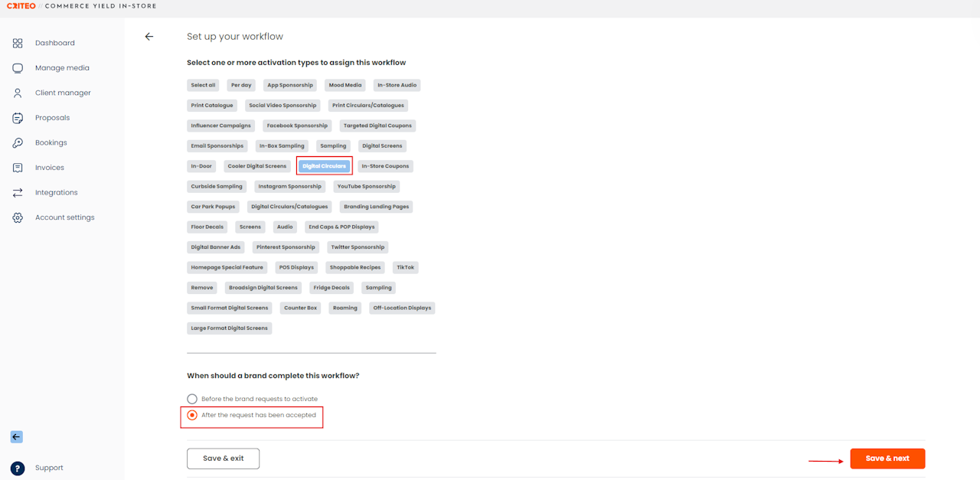Open the Invoices sidebar icon
The width and height of the screenshot is (980, 480).
18,168
